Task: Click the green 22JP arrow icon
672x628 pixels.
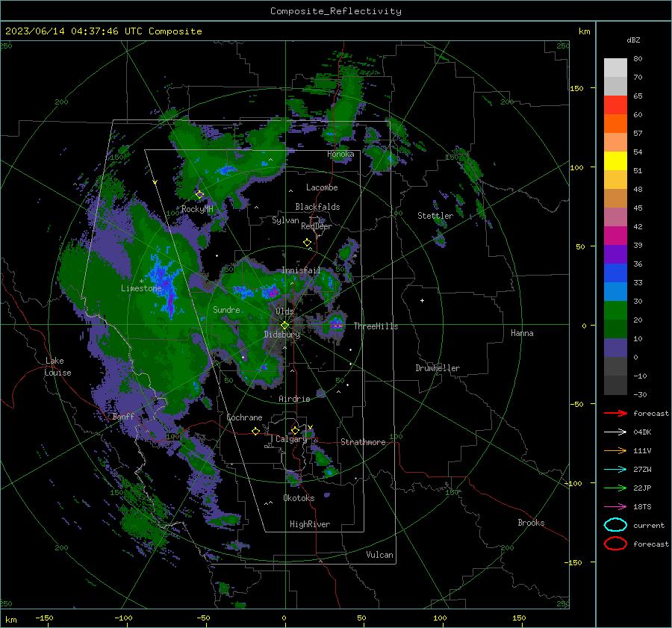Action: coord(615,488)
